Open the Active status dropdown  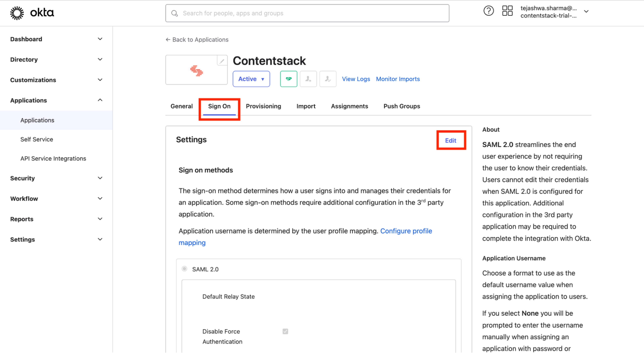251,79
